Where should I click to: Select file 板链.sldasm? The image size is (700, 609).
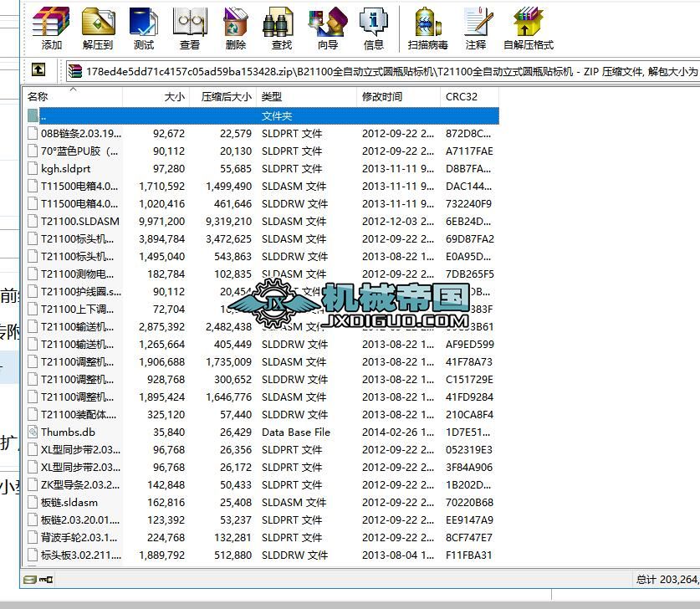click(263, 502)
